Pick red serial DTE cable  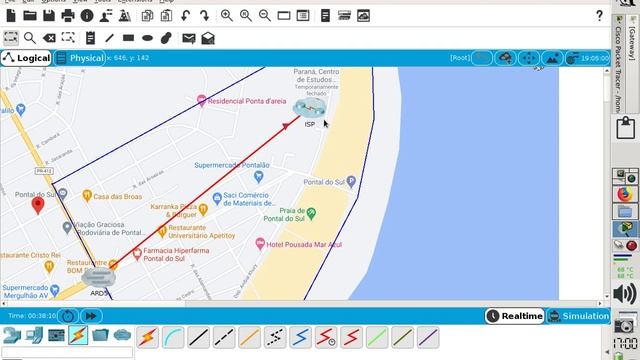point(351,338)
